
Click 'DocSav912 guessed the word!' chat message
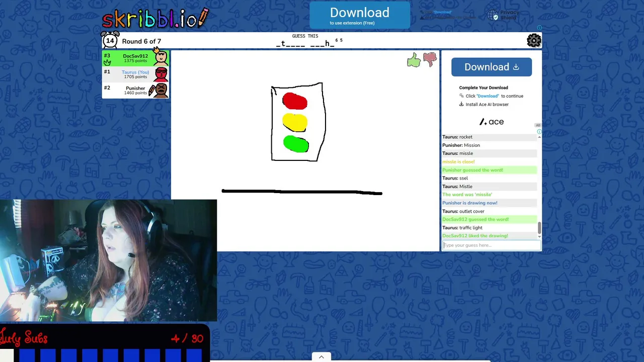tap(475, 219)
